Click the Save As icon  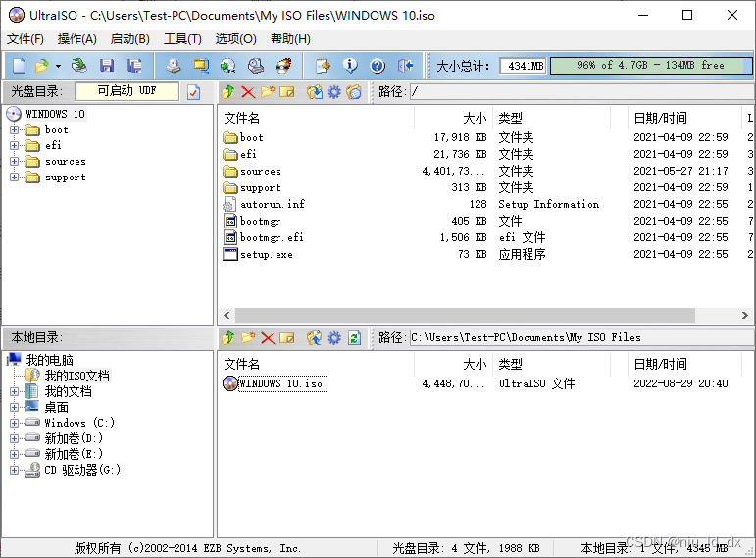pos(134,66)
